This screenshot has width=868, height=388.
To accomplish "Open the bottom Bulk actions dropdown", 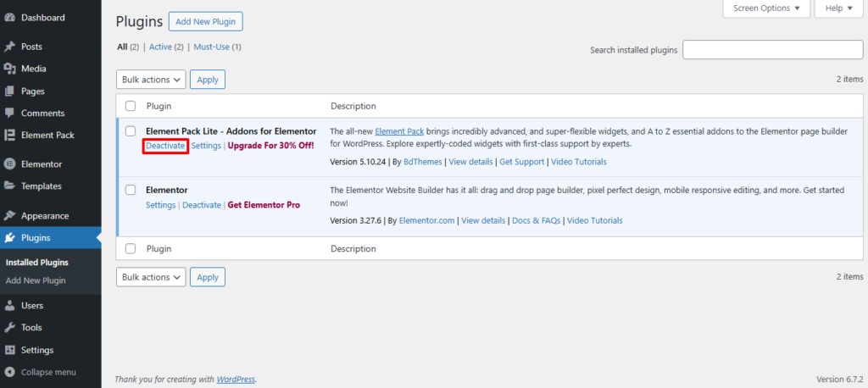I will coord(151,277).
